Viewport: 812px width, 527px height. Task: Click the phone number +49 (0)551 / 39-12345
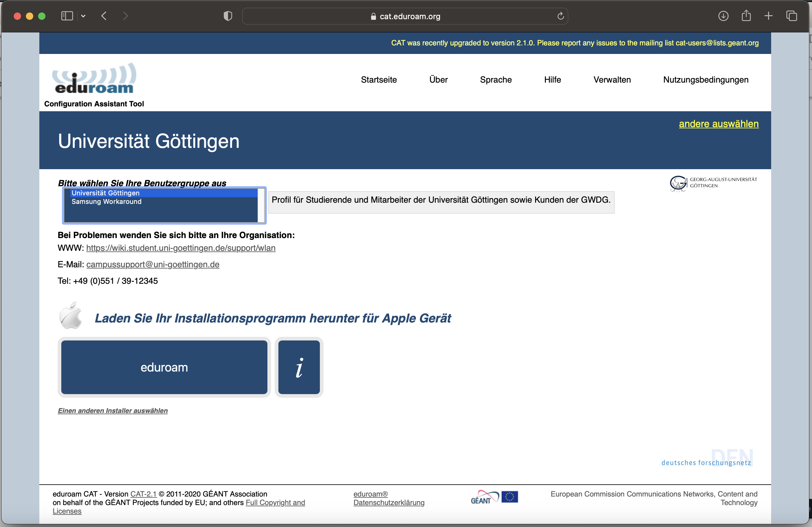[x=115, y=281]
